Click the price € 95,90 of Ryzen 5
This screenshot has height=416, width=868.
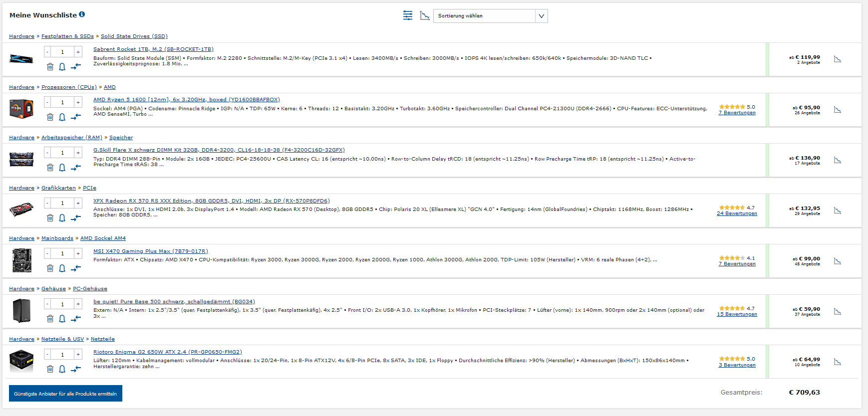809,107
